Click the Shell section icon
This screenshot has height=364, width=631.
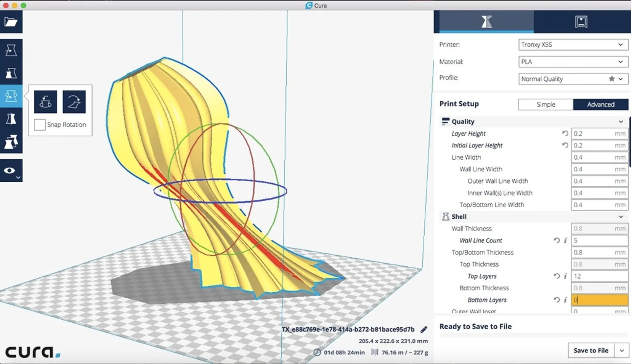click(445, 217)
